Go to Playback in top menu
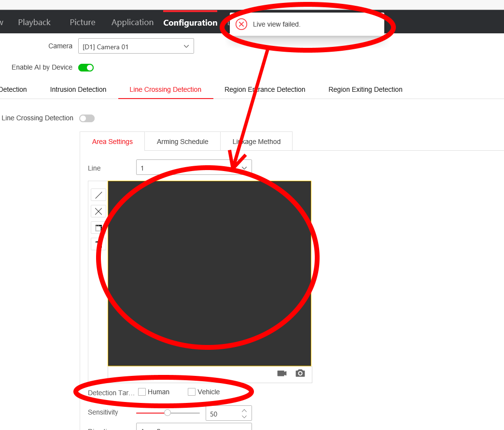Image resolution: width=504 pixels, height=430 pixels. pos(34,22)
